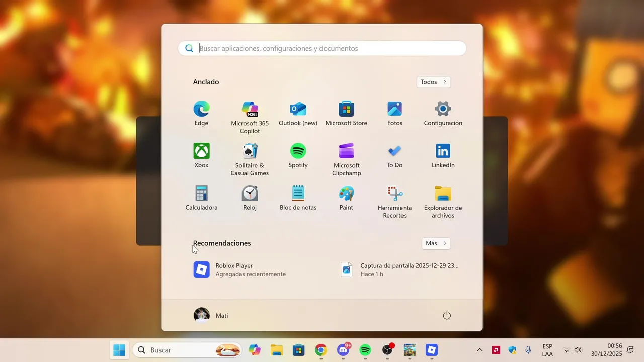This screenshot has height=362, width=644.
Task: Open Microsoft Store taskbar icon
Action: pyautogui.click(x=299, y=350)
